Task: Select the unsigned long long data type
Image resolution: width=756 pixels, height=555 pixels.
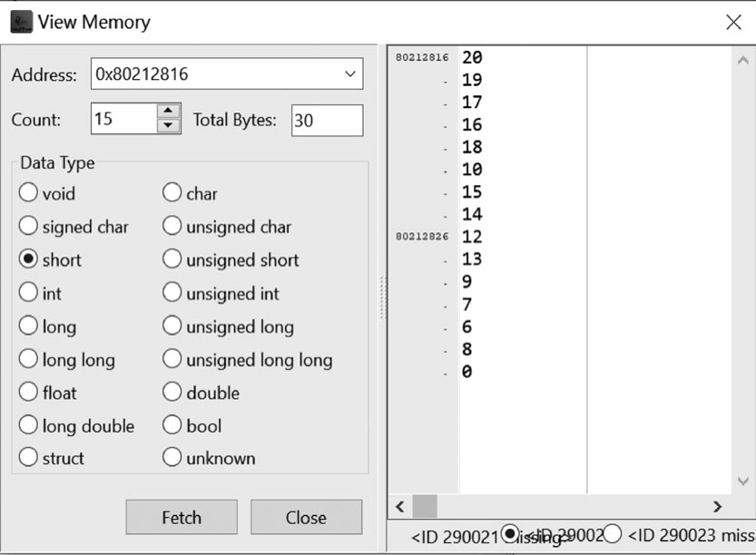Action: coord(172,358)
